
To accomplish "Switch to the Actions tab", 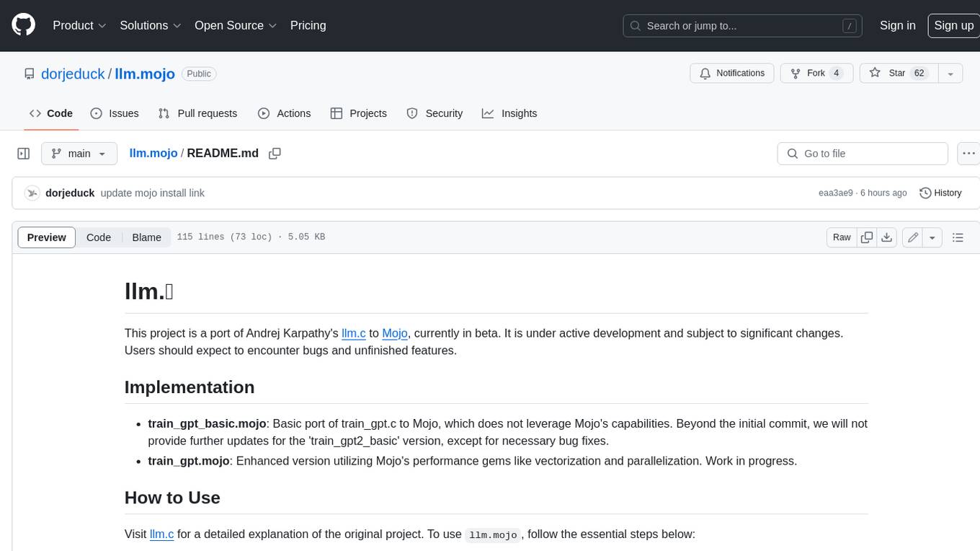I will point(284,113).
